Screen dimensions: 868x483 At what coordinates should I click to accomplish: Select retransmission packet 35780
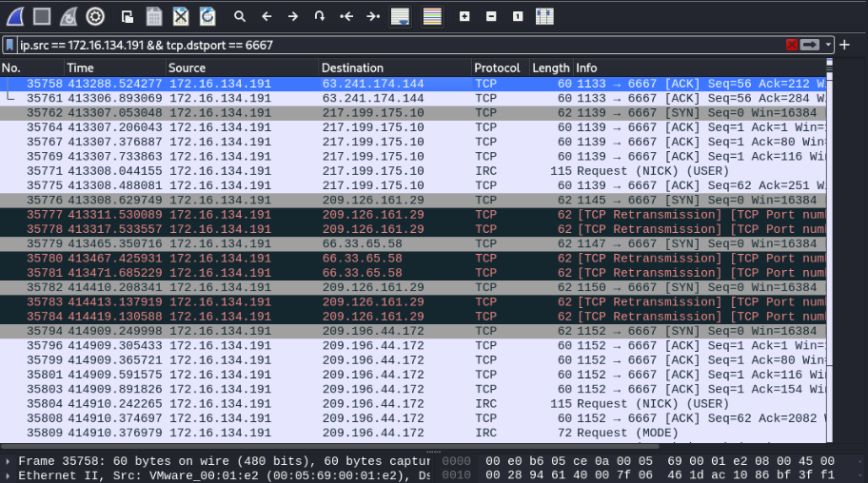(x=413, y=259)
